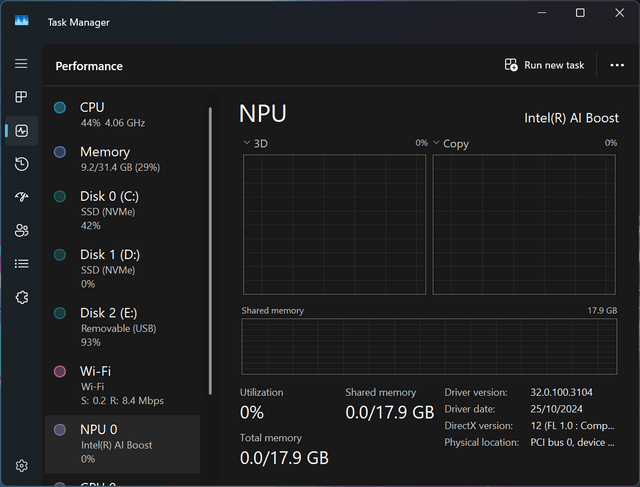Image resolution: width=640 pixels, height=487 pixels.
Task: Click the 44% 4.06 GHz CPU stats
Action: pos(113,123)
